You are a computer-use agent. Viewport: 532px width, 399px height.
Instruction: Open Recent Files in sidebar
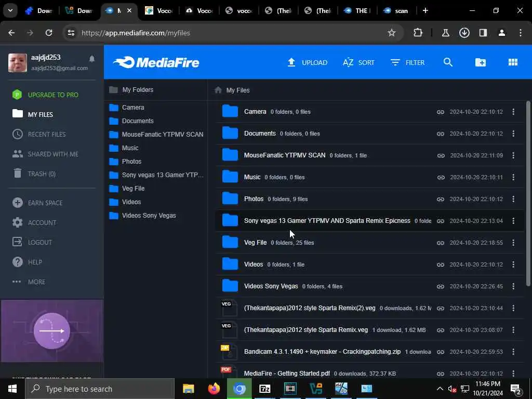(x=39, y=135)
